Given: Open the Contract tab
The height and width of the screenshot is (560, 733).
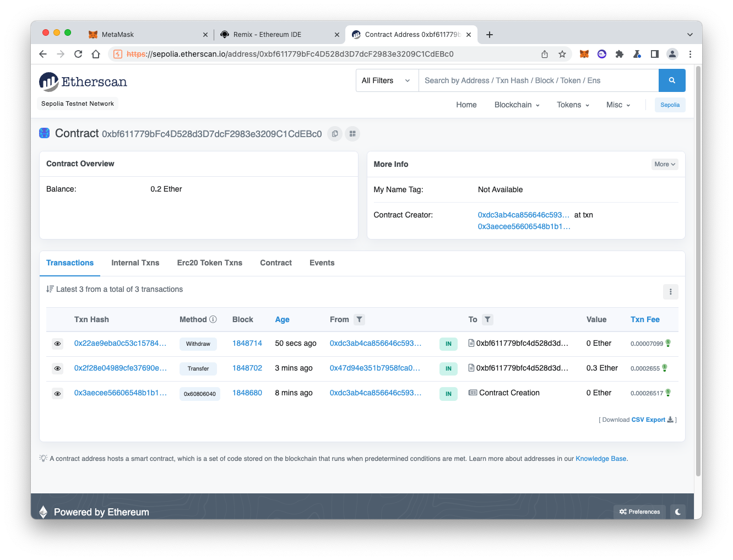Looking at the screenshot, I should [x=276, y=263].
